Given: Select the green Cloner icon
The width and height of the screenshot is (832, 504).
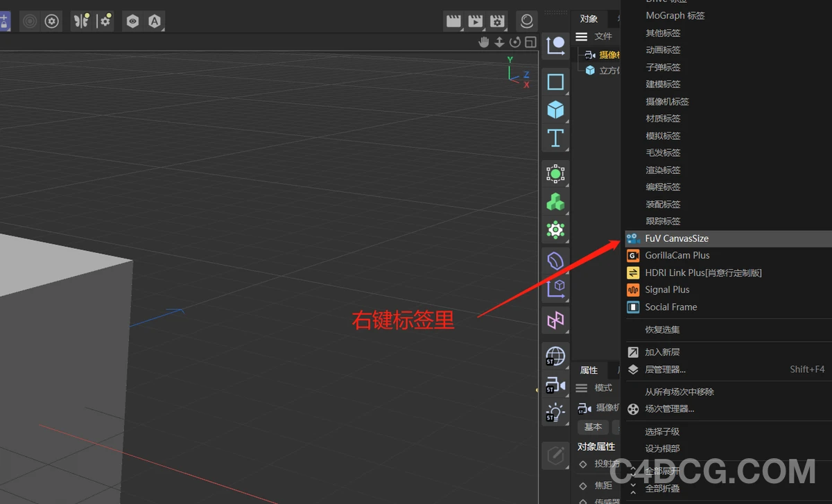Looking at the screenshot, I should tap(555, 202).
